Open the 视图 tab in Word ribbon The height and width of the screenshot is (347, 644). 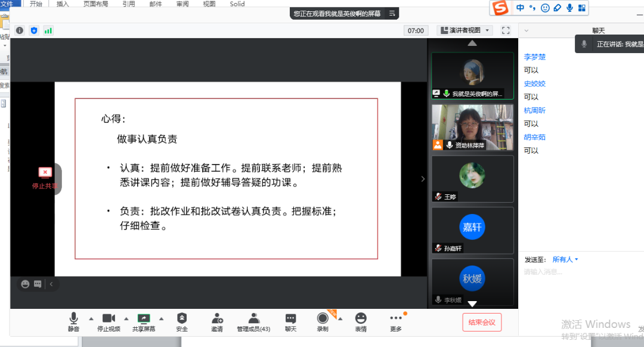point(209,4)
